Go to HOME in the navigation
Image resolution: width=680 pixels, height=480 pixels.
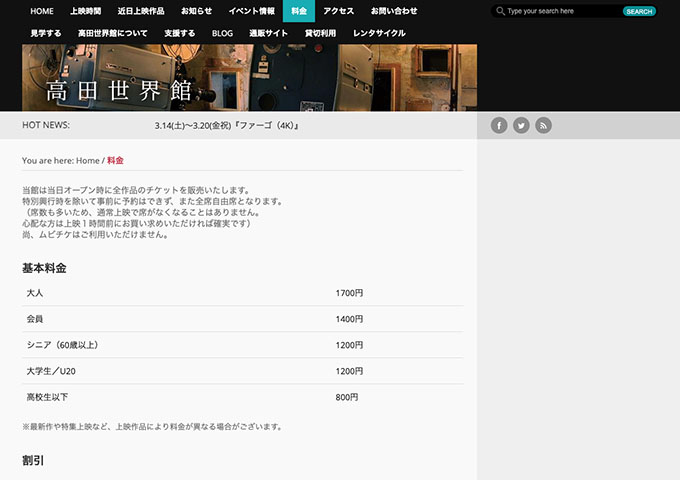(42, 11)
